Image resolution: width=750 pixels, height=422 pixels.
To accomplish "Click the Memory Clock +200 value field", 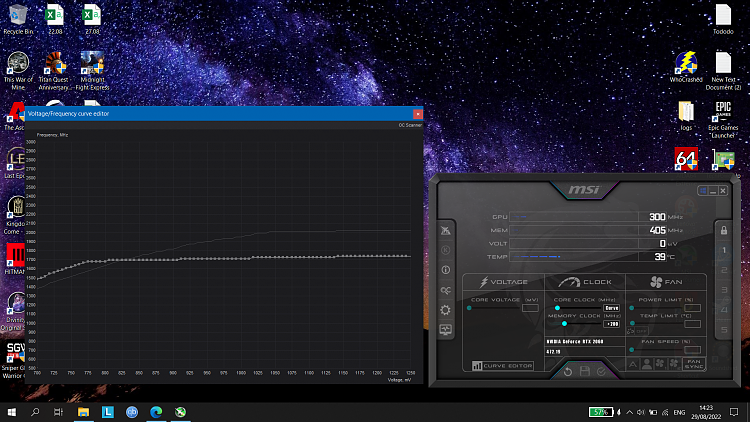I will click(611, 324).
